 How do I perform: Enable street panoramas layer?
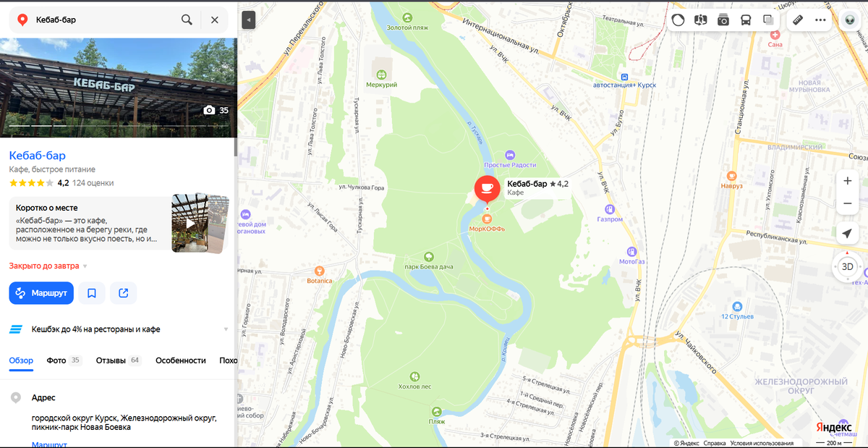[700, 20]
